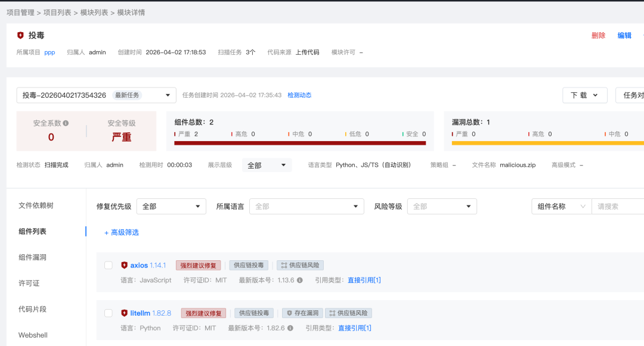Click the red shield icon on axios row
Screen dimensions: 644x346
(x=124, y=265)
